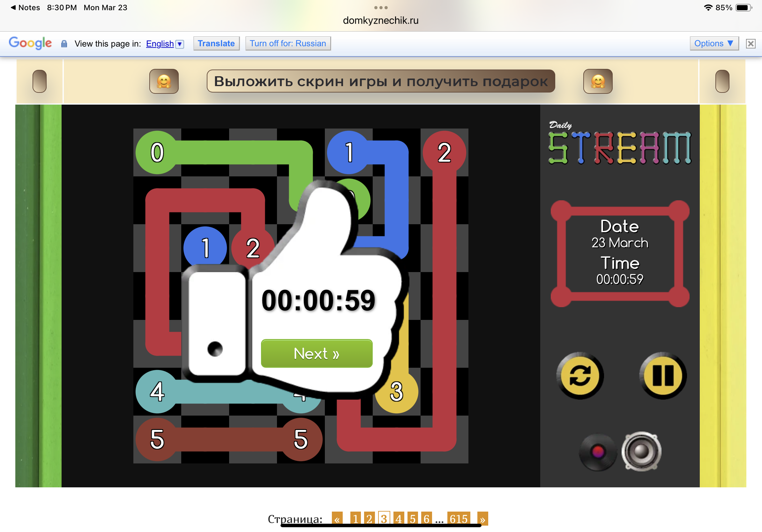Screen dimensions: 762x532
Task: Select Turn off for: Russian
Action: [x=288, y=43]
